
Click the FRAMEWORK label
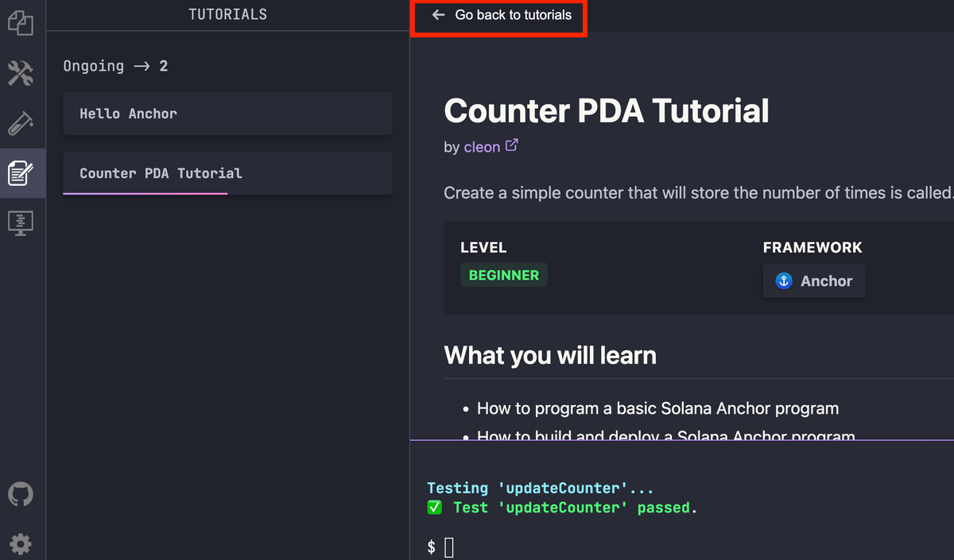pos(812,248)
